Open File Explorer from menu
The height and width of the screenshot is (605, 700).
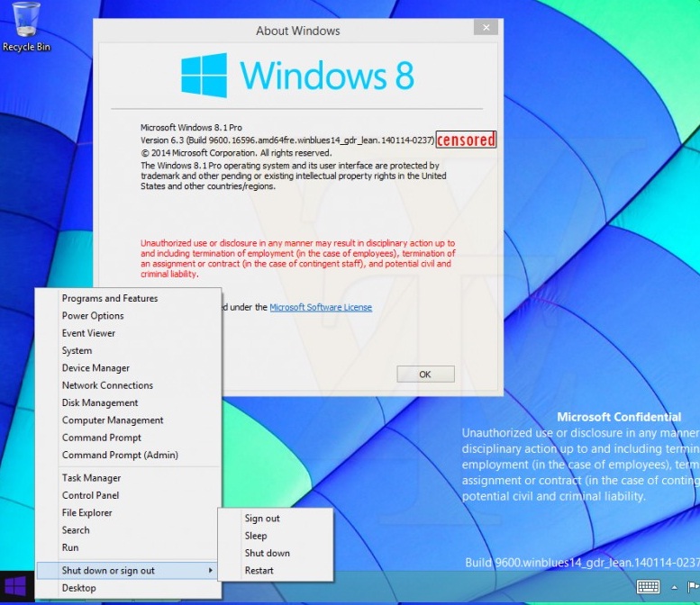coord(129,512)
